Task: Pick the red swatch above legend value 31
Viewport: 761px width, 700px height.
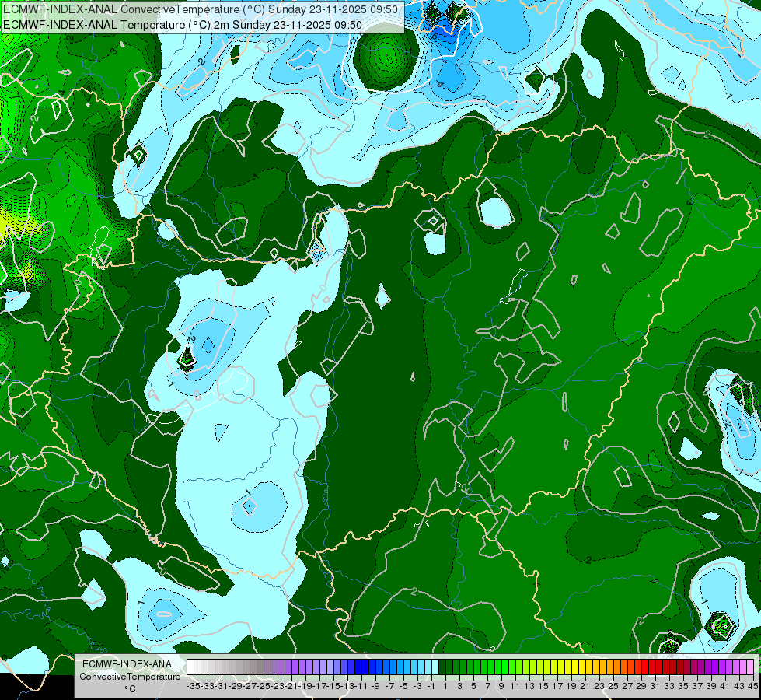Action: pos(652,667)
